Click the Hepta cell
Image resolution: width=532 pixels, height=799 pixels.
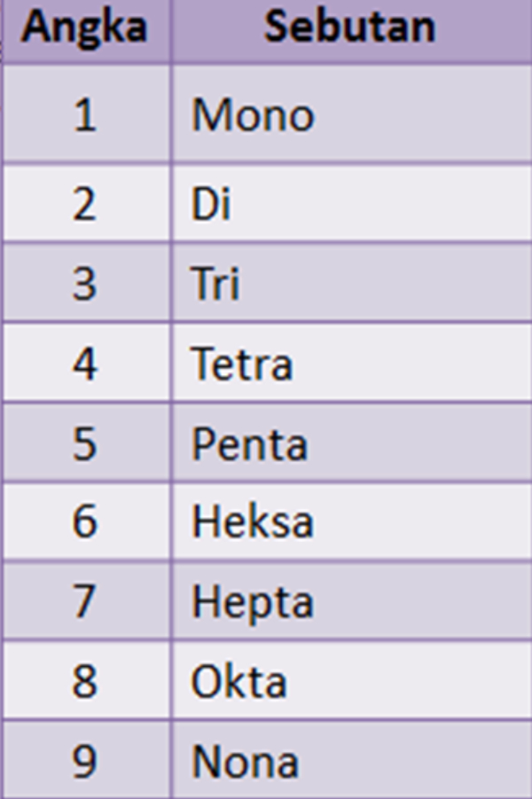click(x=352, y=600)
